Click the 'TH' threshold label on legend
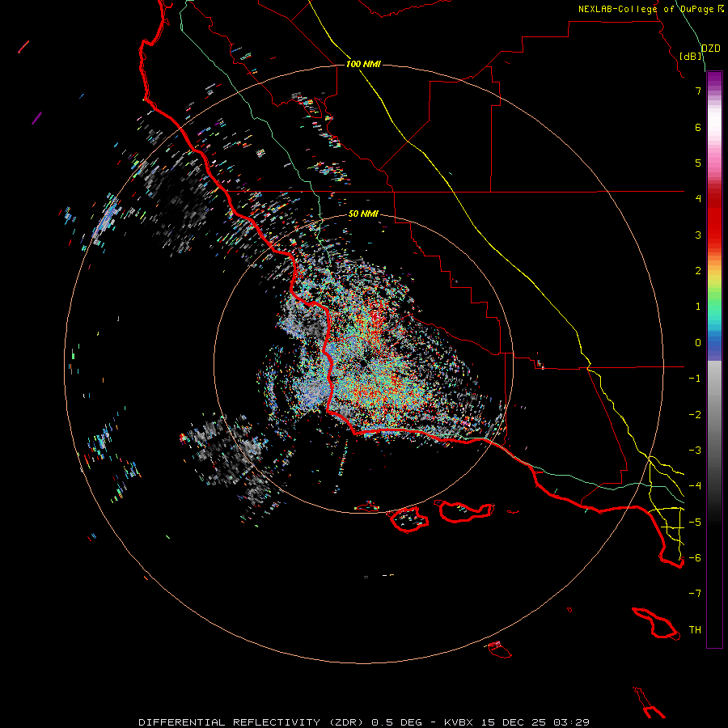Viewport: 728px width, 728px height. [695, 630]
